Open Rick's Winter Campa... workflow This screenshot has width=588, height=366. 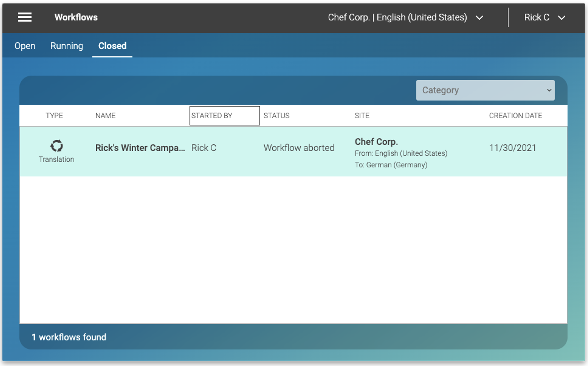pyautogui.click(x=140, y=148)
